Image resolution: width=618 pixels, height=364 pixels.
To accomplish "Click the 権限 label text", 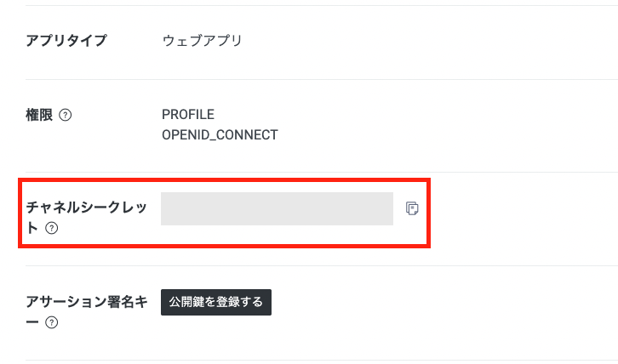I will 39,115.
